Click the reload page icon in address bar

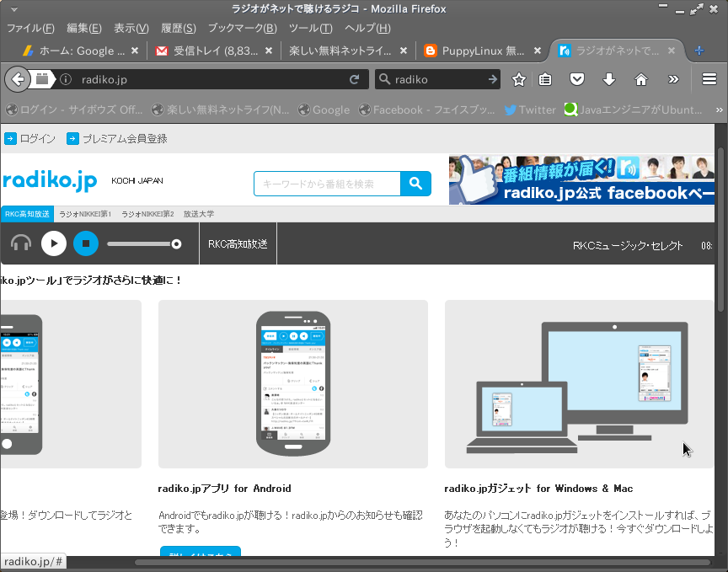[355, 79]
